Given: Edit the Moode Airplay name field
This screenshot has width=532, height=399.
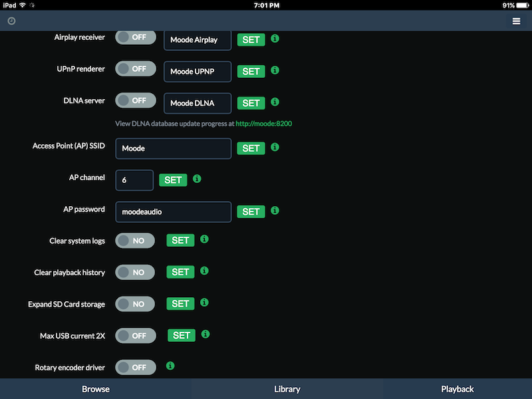Looking at the screenshot, I should [198, 40].
